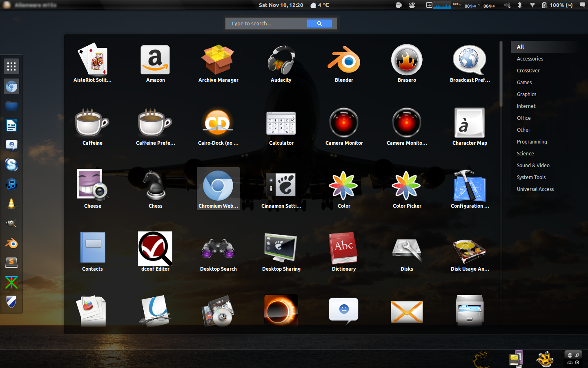Image resolution: width=588 pixels, height=368 pixels.
Task: Open Skype from the side dock
Action: [11, 165]
